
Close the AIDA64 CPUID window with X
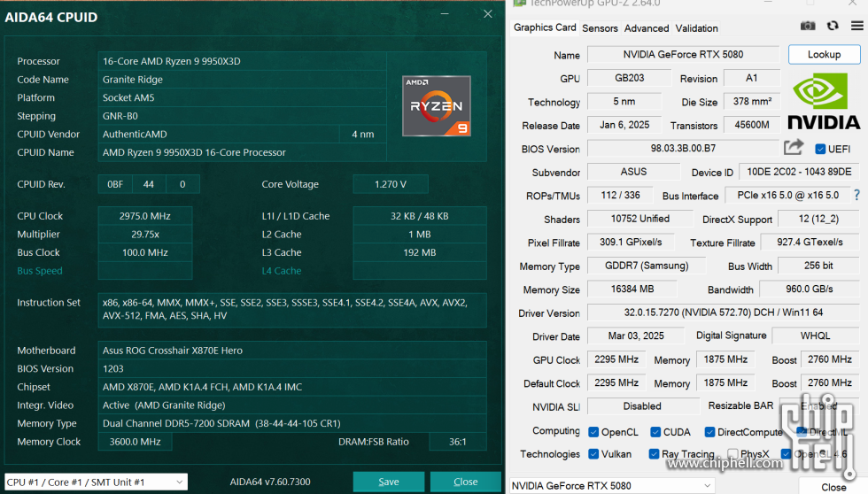point(488,14)
